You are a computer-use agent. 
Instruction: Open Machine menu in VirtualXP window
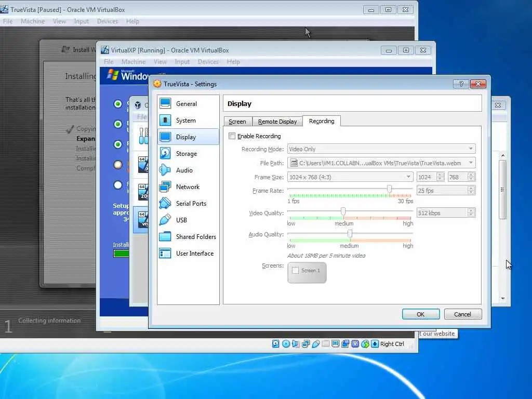(x=134, y=62)
